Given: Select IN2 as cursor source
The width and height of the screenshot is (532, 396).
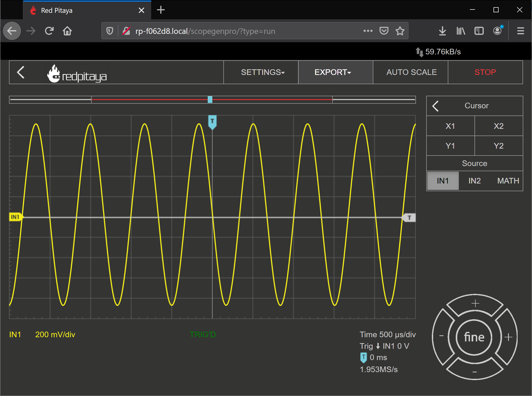Looking at the screenshot, I should pyautogui.click(x=474, y=181).
